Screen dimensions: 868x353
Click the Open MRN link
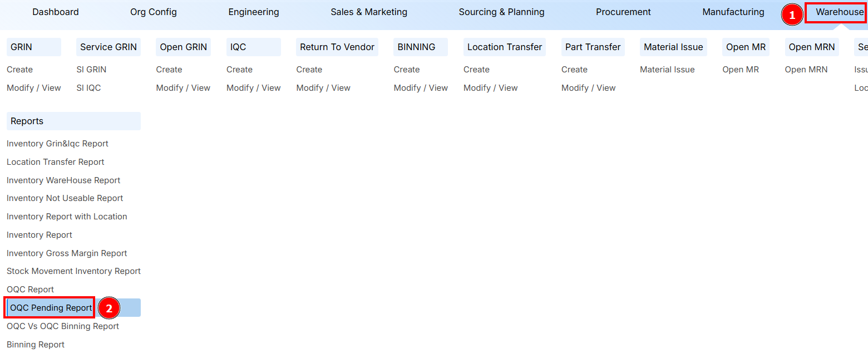(806, 69)
